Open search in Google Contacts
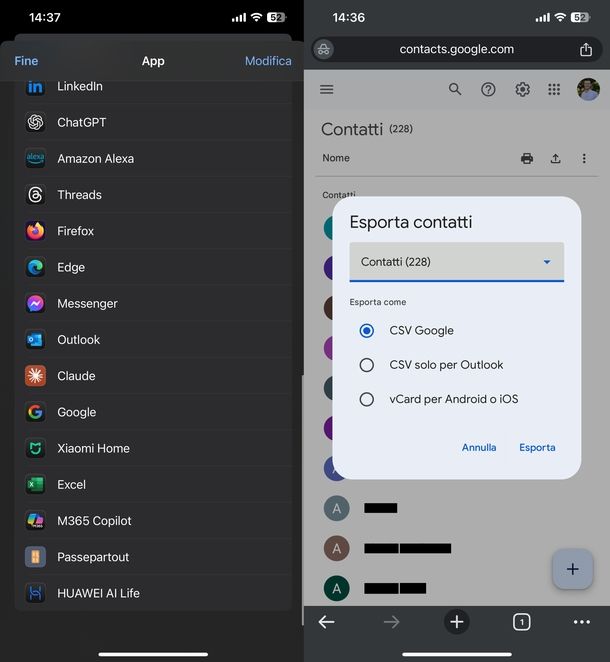This screenshot has width=610, height=662. 455,90
